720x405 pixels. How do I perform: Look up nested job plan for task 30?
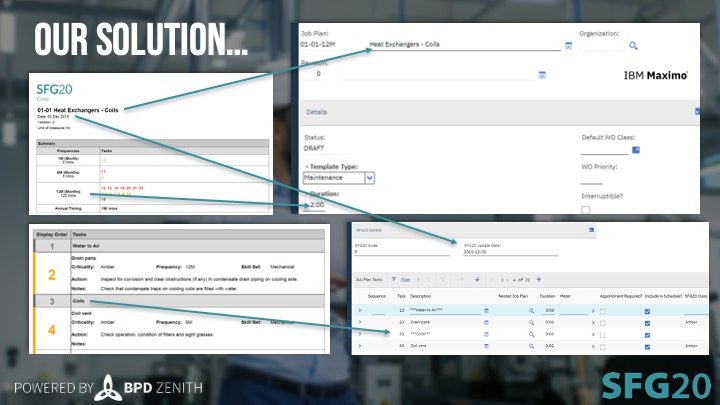pyautogui.click(x=531, y=334)
